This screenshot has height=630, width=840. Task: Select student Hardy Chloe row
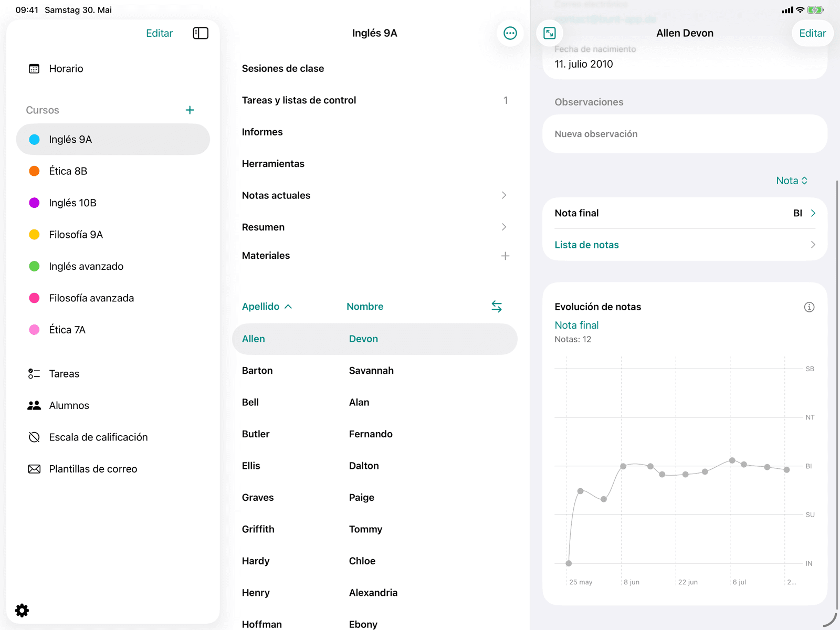point(375,561)
